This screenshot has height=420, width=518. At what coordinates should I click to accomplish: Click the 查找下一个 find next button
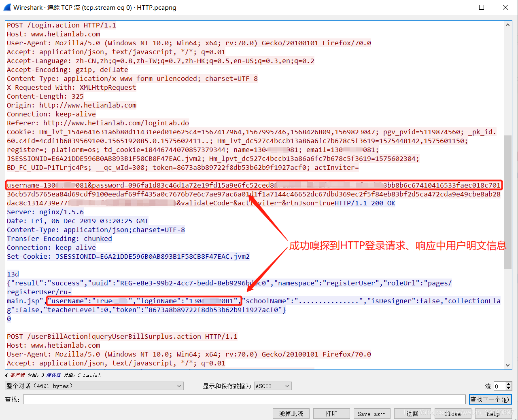coord(490,399)
